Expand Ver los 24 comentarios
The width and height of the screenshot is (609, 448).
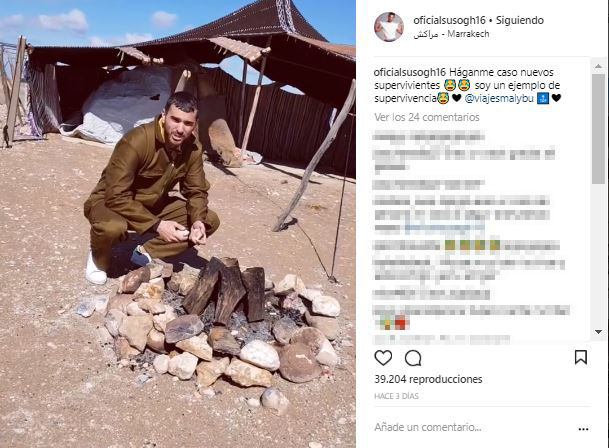427,117
